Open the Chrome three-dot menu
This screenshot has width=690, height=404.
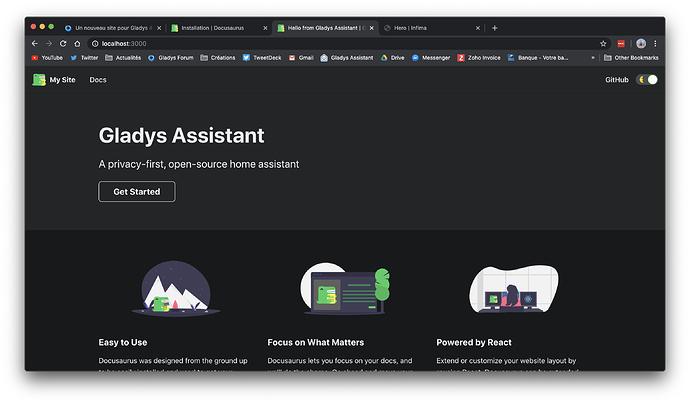[655, 44]
